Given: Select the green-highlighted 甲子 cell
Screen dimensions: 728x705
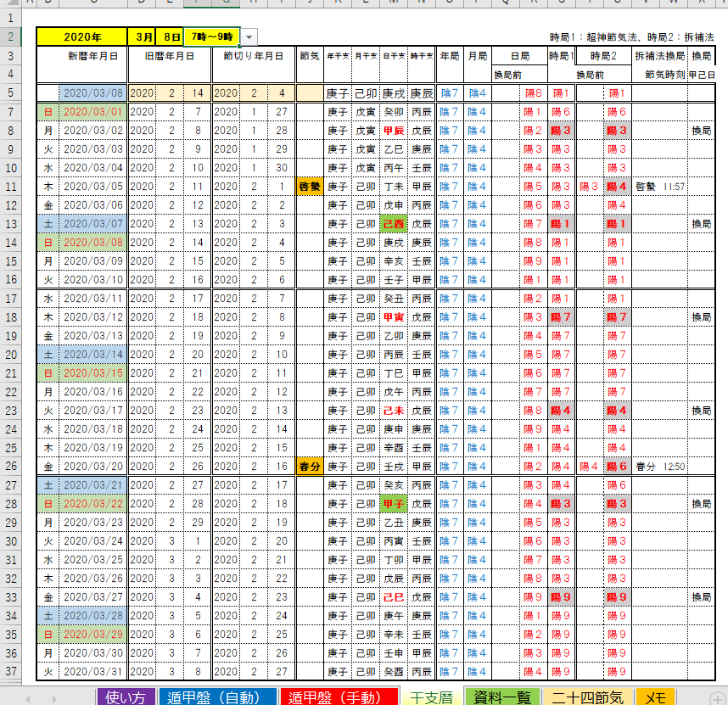Looking at the screenshot, I should tap(393, 504).
